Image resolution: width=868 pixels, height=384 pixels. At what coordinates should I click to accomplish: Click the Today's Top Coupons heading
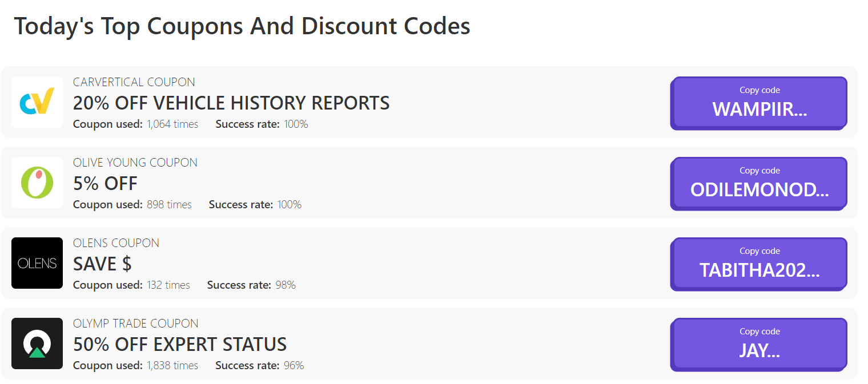243,26
